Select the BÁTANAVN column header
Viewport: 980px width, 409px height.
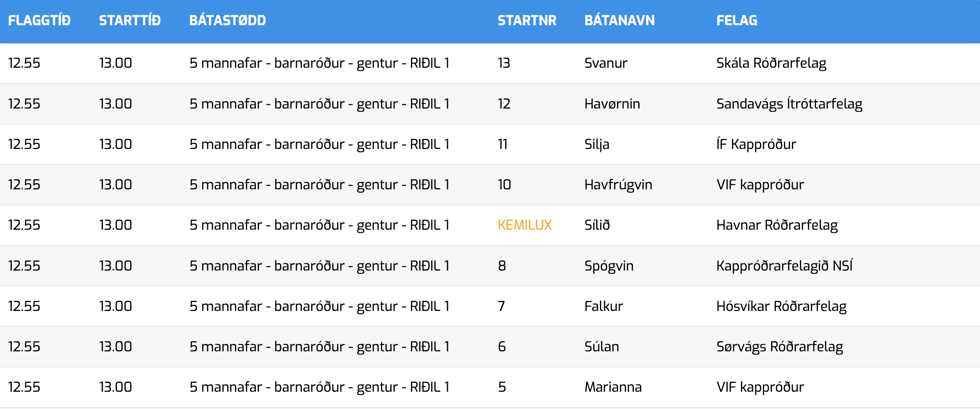click(x=619, y=20)
